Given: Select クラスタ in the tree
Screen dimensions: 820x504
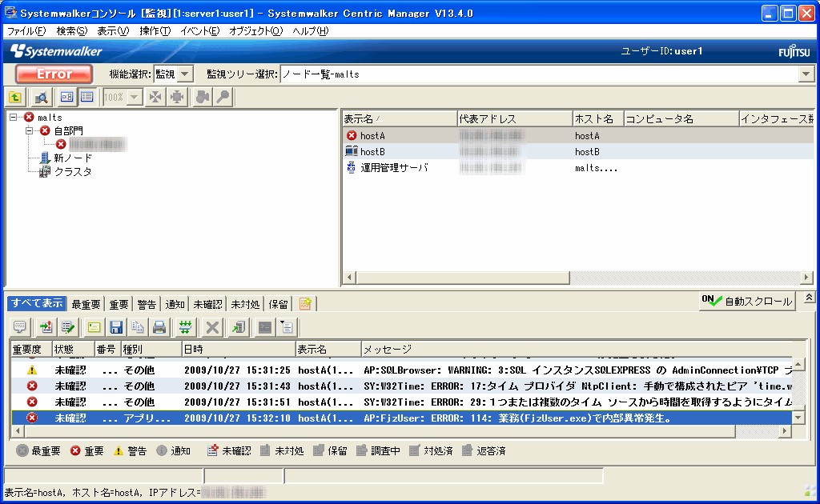Looking at the screenshot, I should (x=73, y=172).
